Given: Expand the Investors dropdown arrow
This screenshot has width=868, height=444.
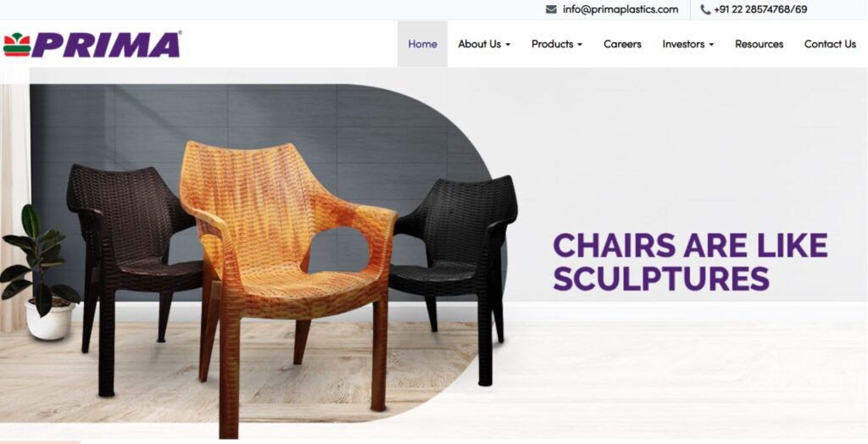Looking at the screenshot, I should (x=711, y=45).
